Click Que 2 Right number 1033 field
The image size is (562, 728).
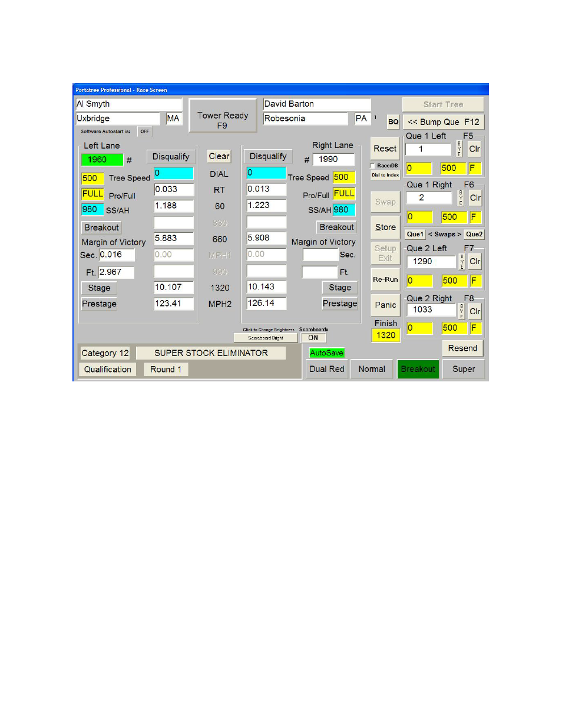tap(431, 309)
